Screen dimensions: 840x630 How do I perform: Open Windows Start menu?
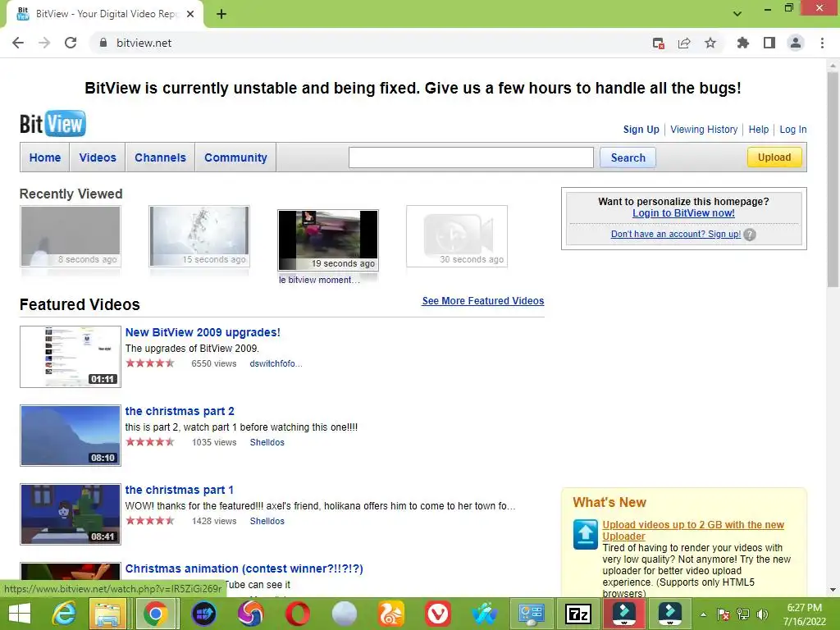tap(20, 614)
